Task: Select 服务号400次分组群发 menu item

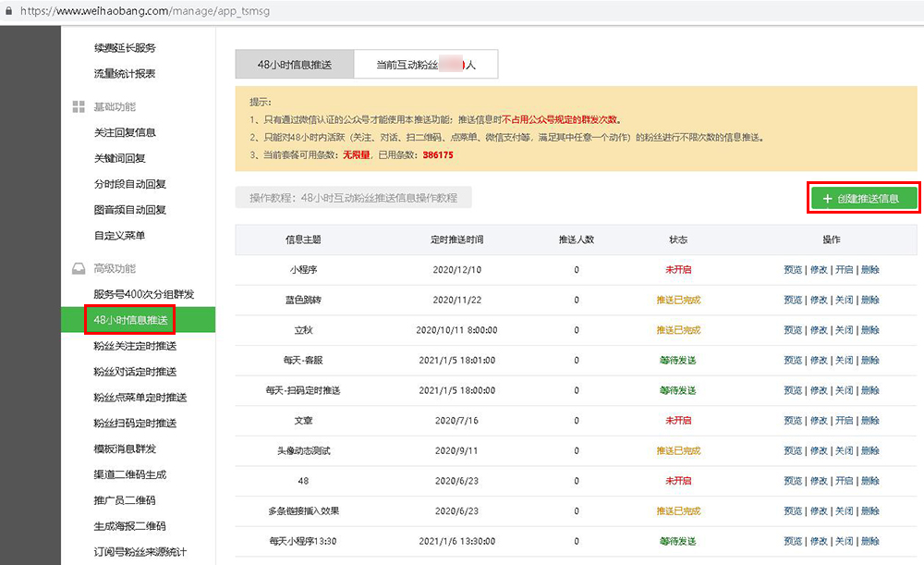Action: 143,295
